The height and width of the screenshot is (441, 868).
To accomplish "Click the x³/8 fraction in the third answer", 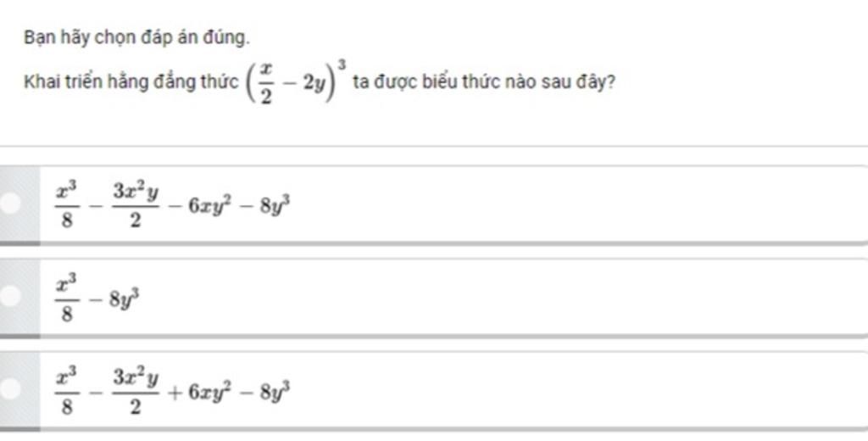I will point(67,390).
